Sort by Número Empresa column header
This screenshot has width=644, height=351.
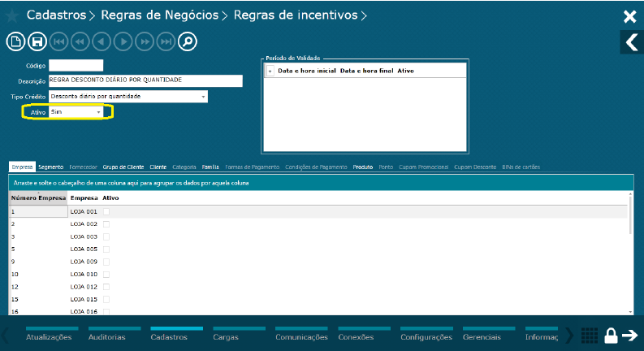(38, 198)
